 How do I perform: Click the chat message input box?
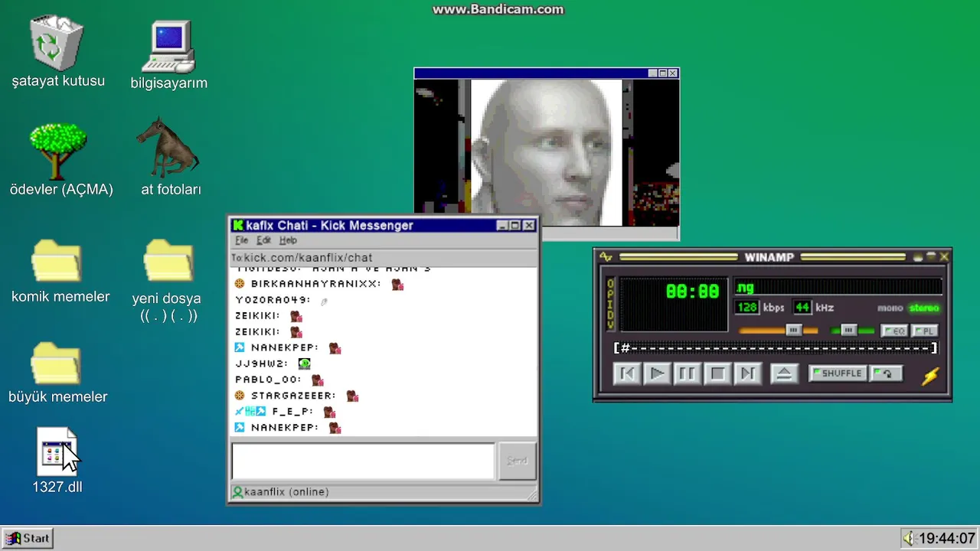(x=363, y=461)
